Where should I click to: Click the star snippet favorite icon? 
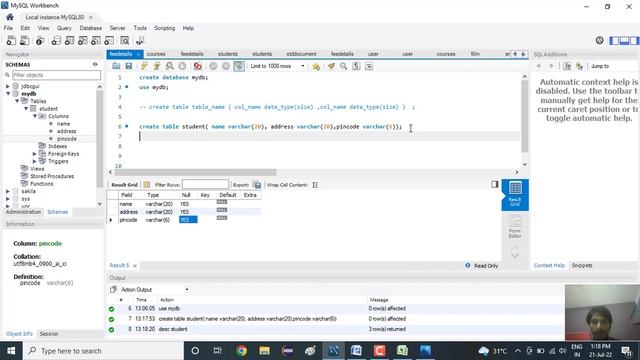tap(316, 66)
